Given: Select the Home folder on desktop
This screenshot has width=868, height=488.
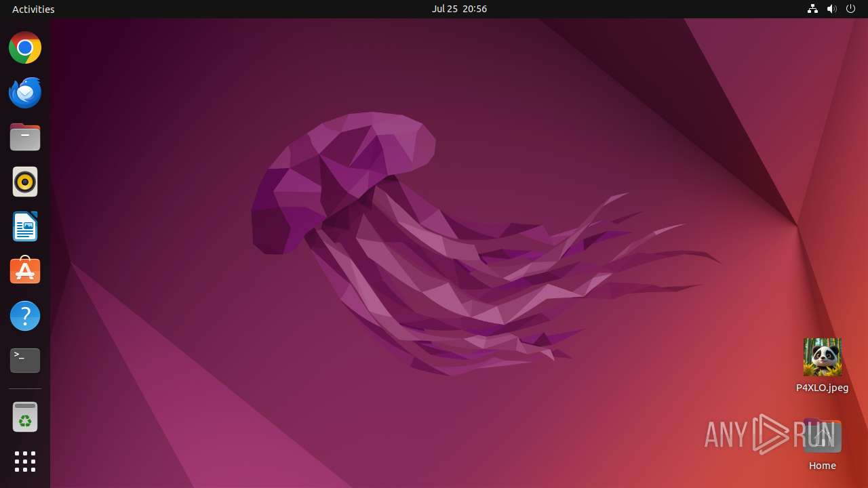Looking at the screenshot, I should (823, 436).
